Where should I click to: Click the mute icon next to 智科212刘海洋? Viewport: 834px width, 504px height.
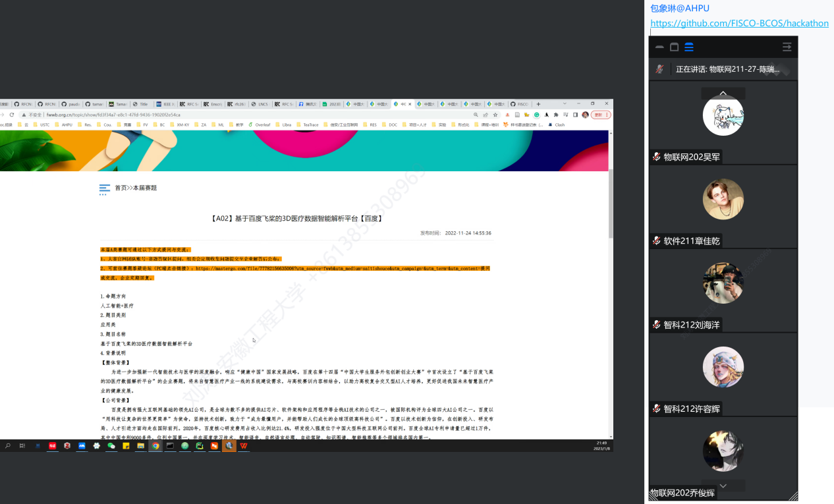pyautogui.click(x=657, y=325)
